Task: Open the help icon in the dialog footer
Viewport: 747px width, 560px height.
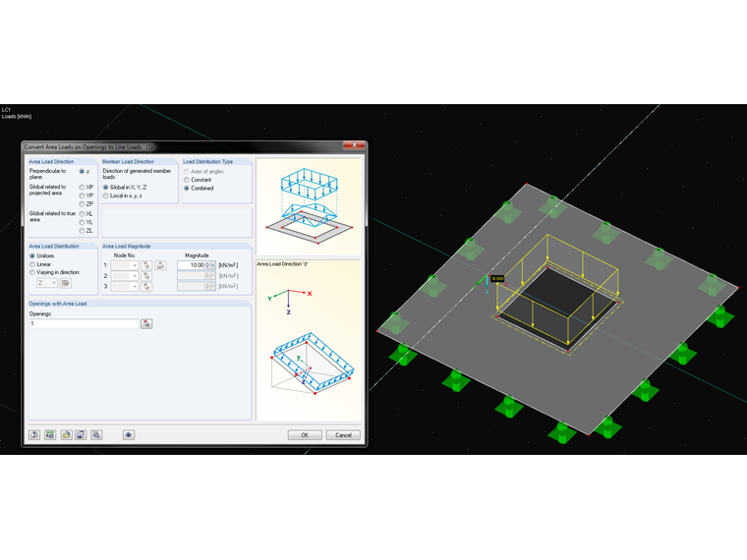Action: [x=34, y=435]
